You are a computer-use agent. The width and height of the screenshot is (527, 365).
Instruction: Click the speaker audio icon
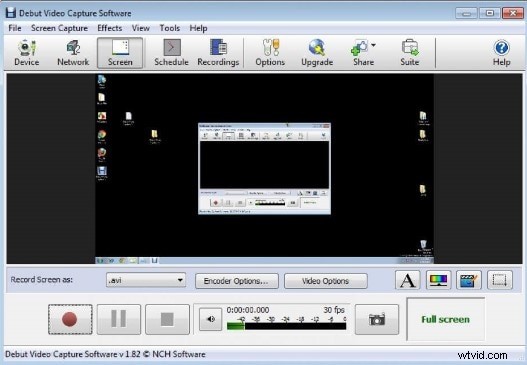click(x=210, y=319)
